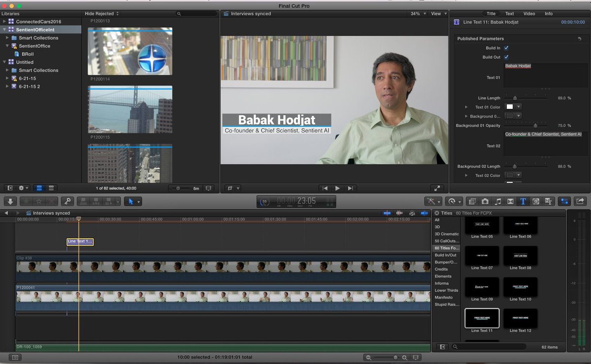Click timeline zoom-in magnifier
Screen dimensions: 591x364
(x=405, y=358)
